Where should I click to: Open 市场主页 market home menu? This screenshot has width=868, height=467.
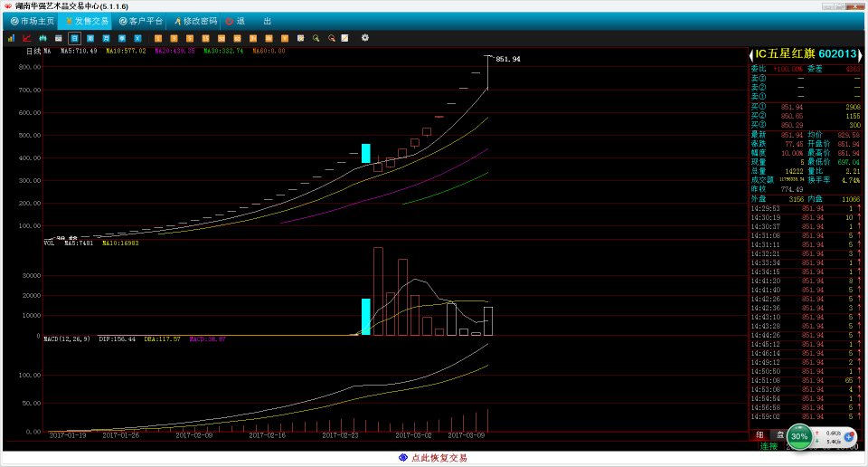coord(33,21)
